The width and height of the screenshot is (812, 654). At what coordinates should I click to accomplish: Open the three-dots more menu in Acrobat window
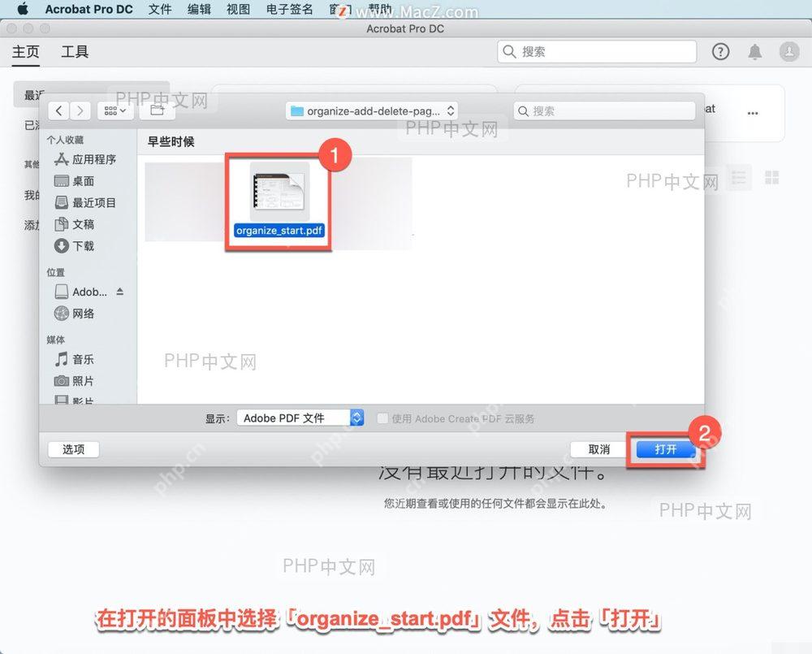tap(753, 113)
